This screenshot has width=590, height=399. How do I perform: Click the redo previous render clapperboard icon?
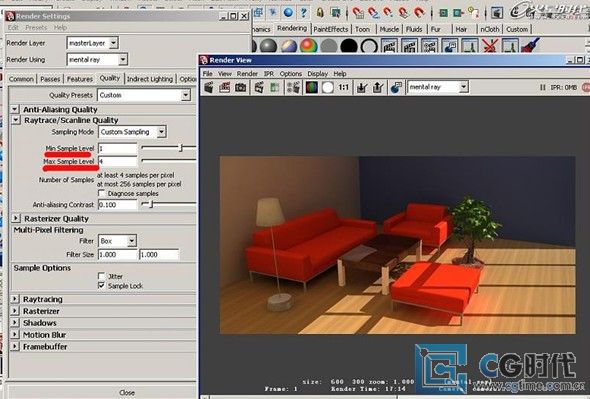click(x=209, y=87)
